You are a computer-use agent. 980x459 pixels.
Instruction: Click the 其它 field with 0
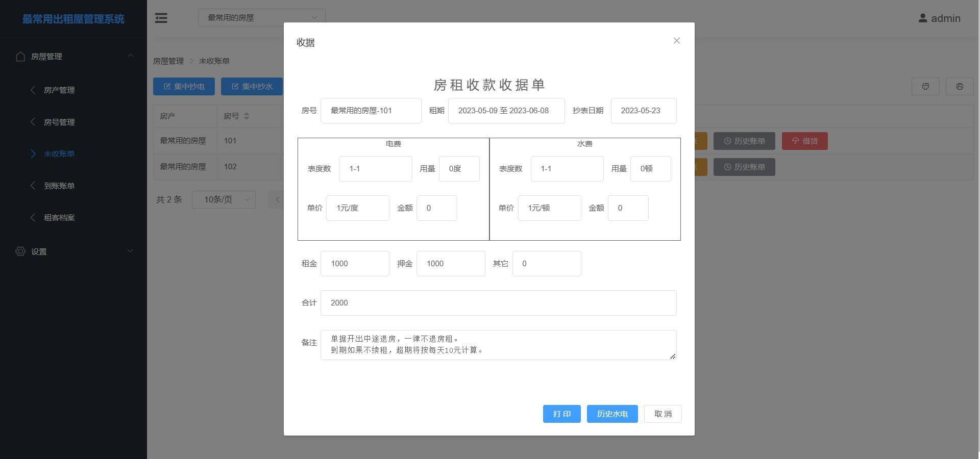click(x=547, y=264)
